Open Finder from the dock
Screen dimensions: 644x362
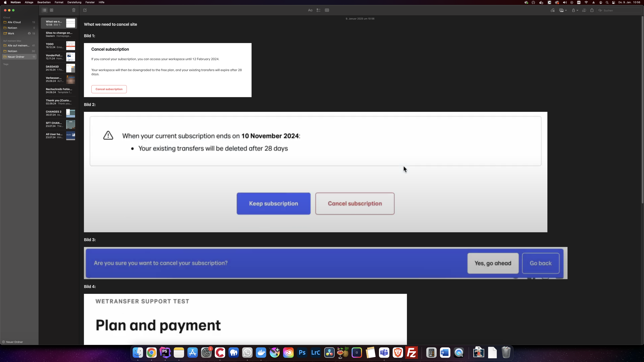click(138, 353)
